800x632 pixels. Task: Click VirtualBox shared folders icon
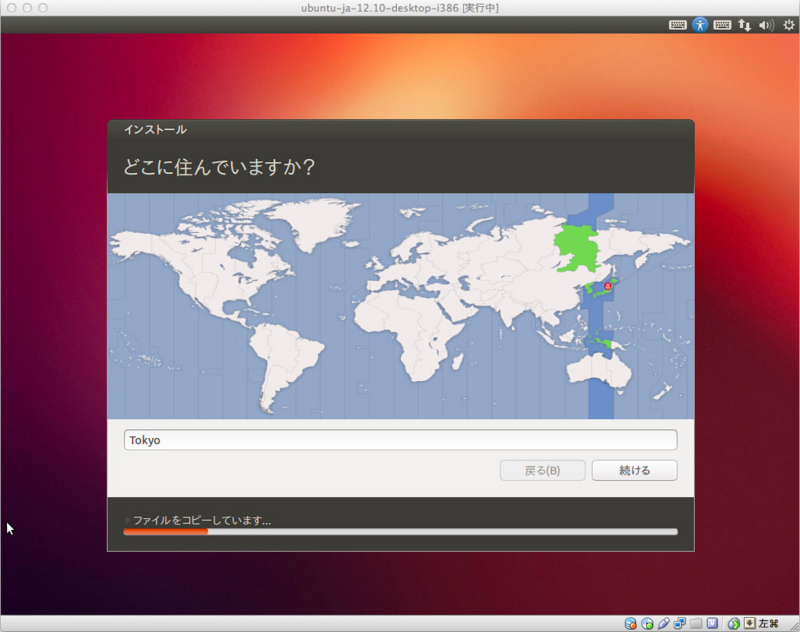[x=696, y=623]
